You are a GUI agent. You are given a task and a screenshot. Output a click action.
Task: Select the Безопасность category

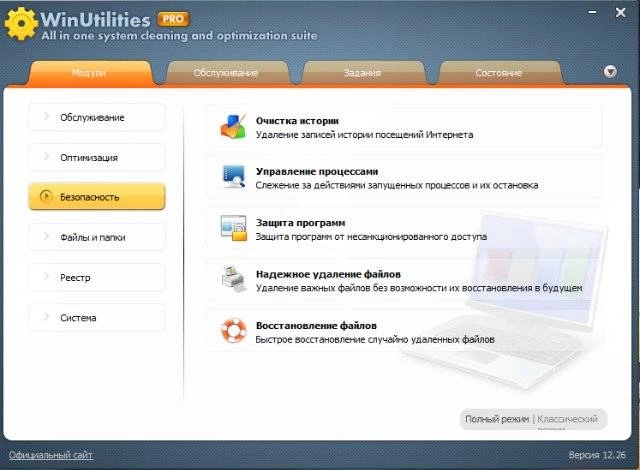coord(97,197)
